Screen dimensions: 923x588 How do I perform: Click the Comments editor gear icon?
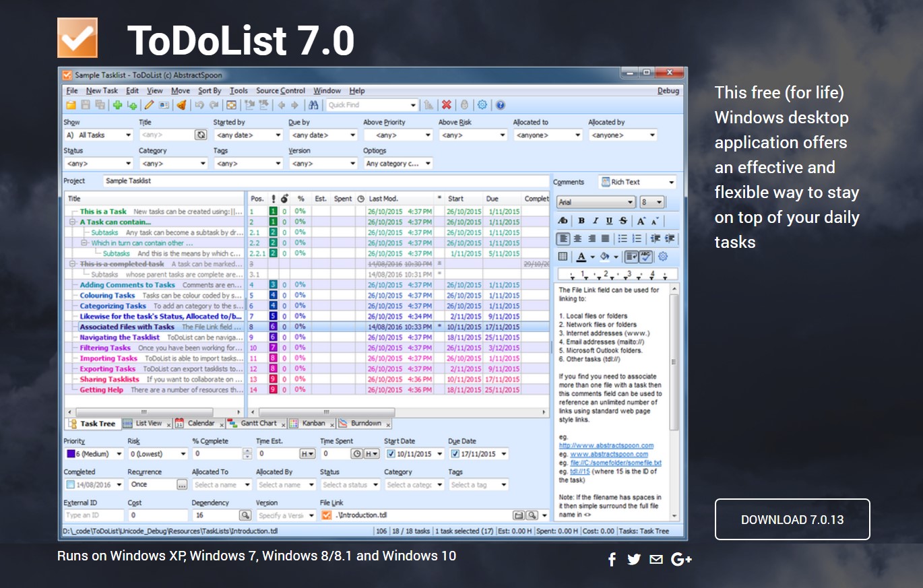click(662, 257)
